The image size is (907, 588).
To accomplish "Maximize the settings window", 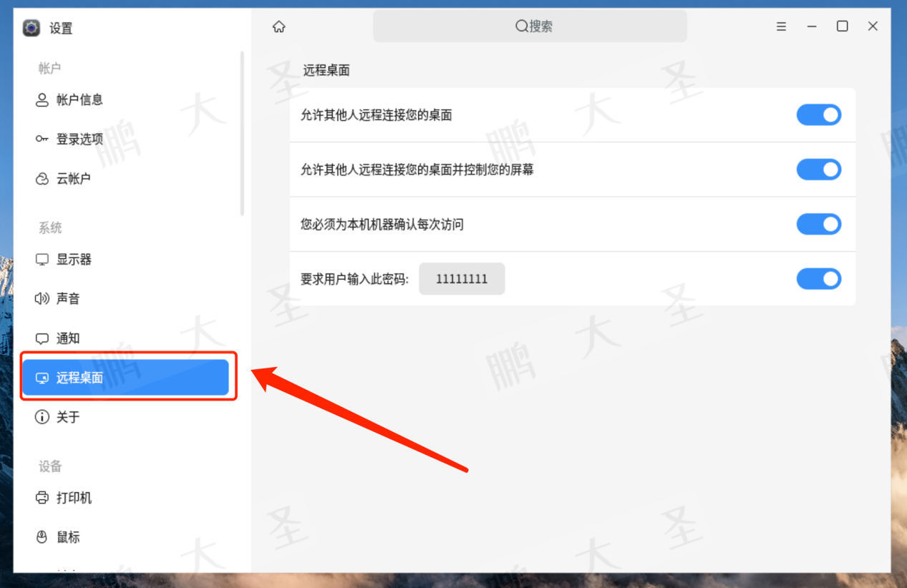I will (843, 26).
